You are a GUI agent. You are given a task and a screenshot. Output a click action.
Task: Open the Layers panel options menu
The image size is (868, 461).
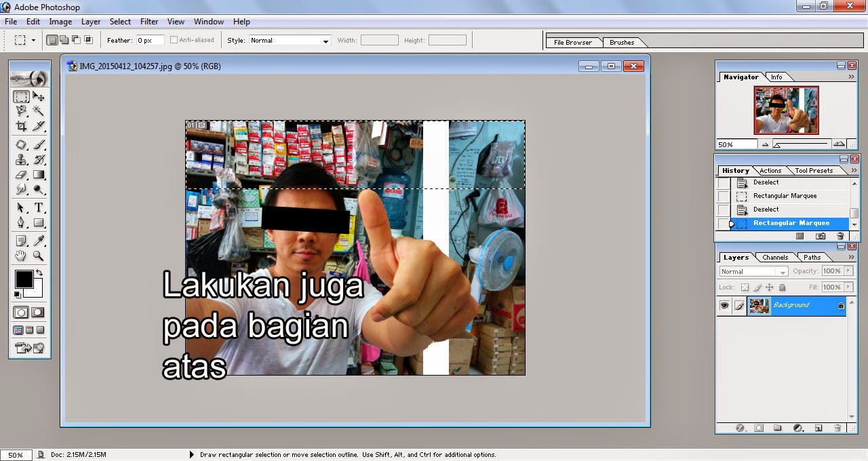[851, 257]
